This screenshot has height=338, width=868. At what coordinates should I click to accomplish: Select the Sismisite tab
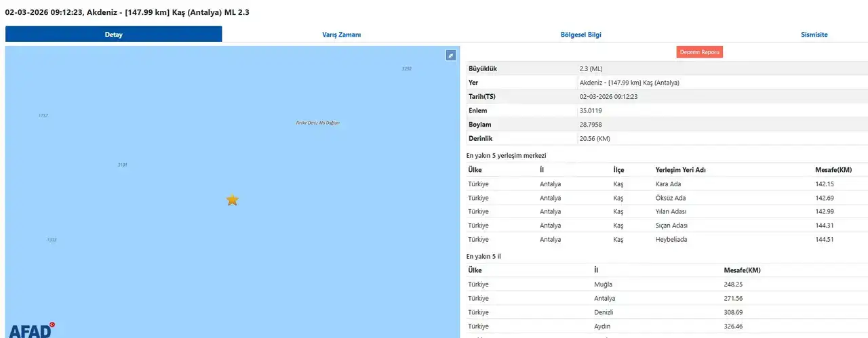814,35
